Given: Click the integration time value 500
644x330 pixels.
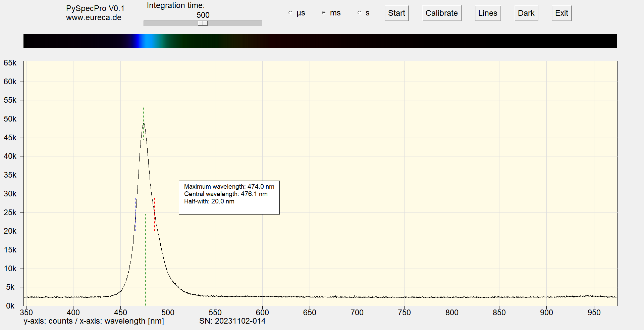Looking at the screenshot, I should tap(203, 15).
